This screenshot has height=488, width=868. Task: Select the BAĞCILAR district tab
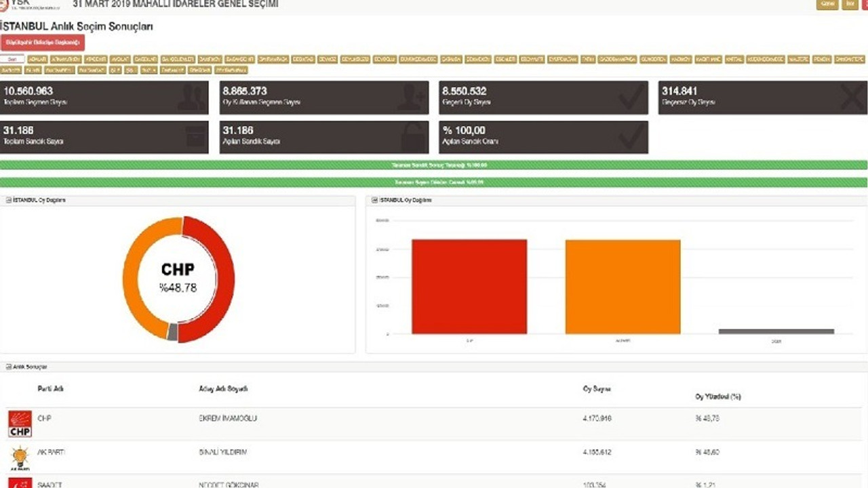pos(145,60)
